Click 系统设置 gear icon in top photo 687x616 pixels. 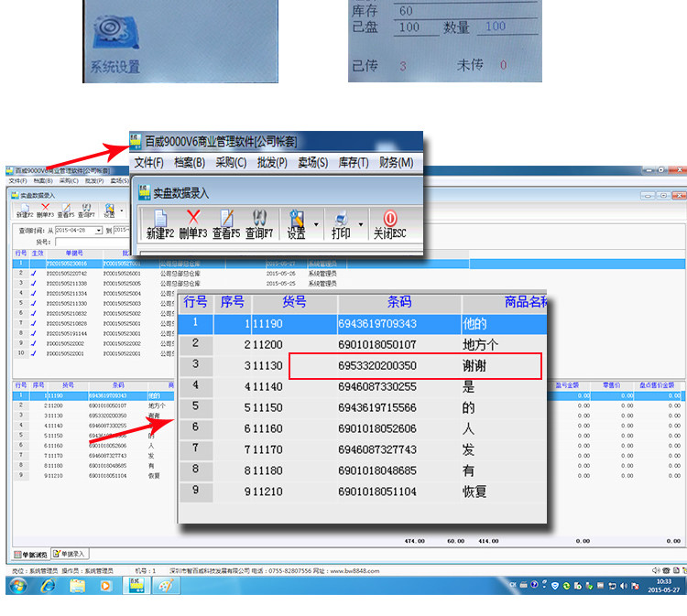click(x=115, y=33)
